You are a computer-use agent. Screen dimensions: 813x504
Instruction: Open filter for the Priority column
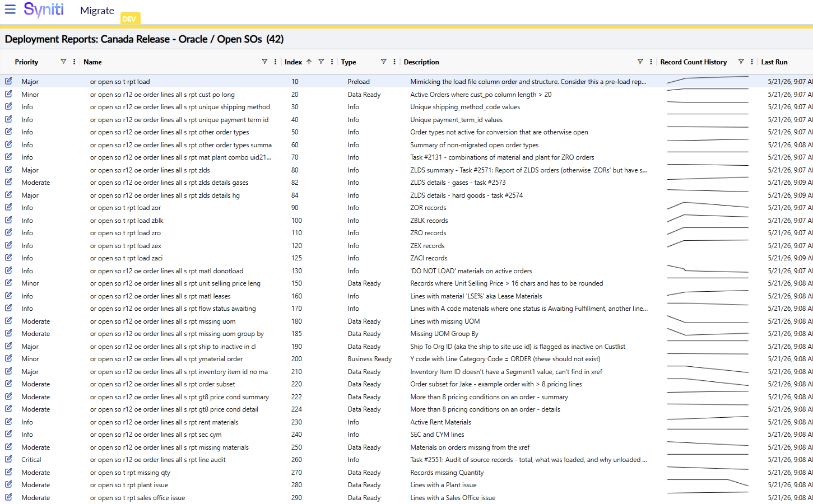click(63, 62)
